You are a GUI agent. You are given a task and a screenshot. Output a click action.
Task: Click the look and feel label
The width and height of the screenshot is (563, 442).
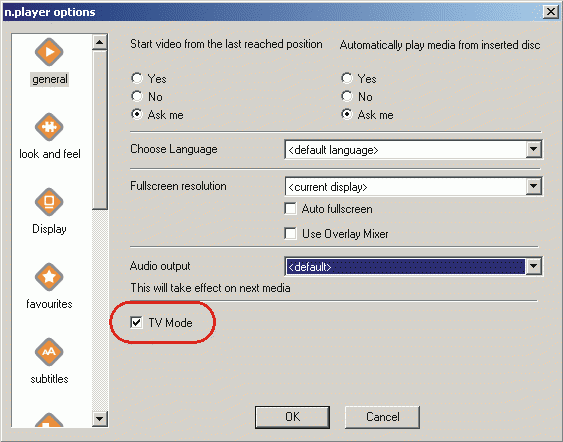coord(50,154)
